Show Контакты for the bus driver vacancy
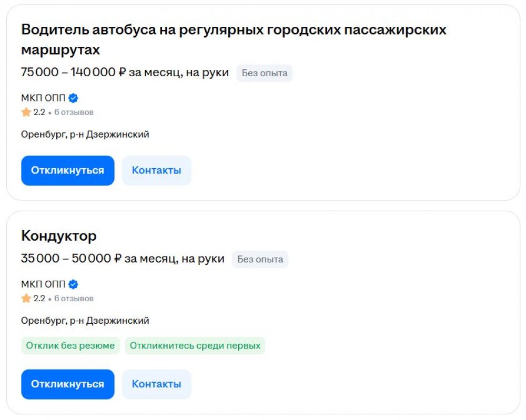The image size is (526, 420). [157, 170]
